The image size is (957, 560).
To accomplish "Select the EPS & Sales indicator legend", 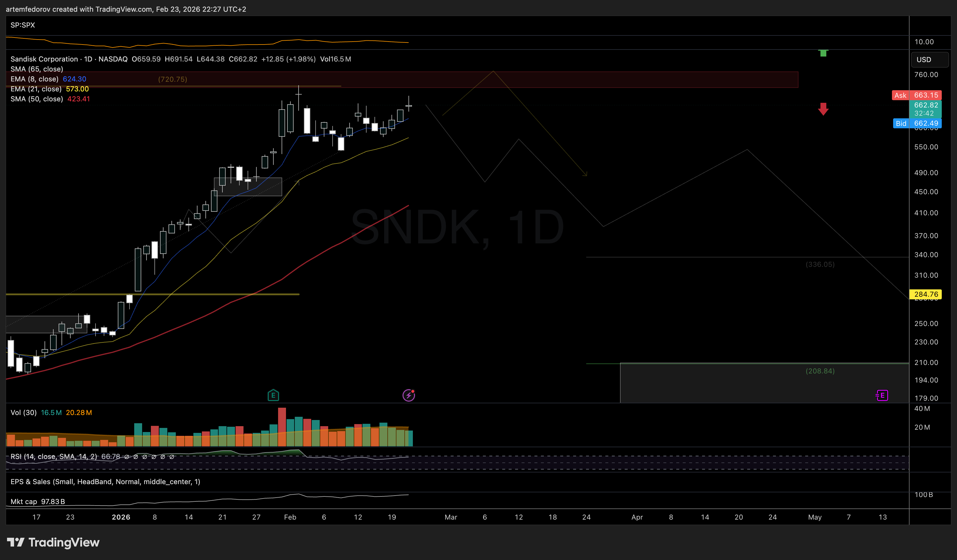I will pyautogui.click(x=105, y=482).
